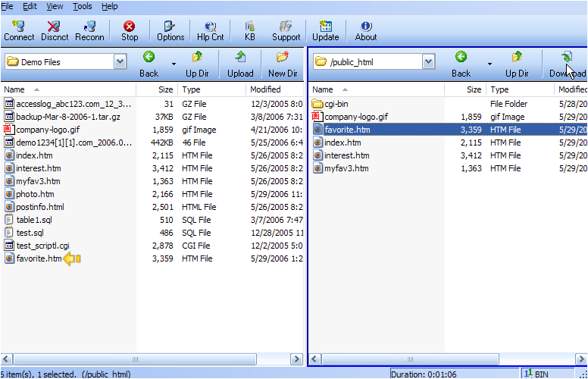The width and height of the screenshot is (588, 379).
Task: Sort remote files by Size column
Action: (465, 89)
